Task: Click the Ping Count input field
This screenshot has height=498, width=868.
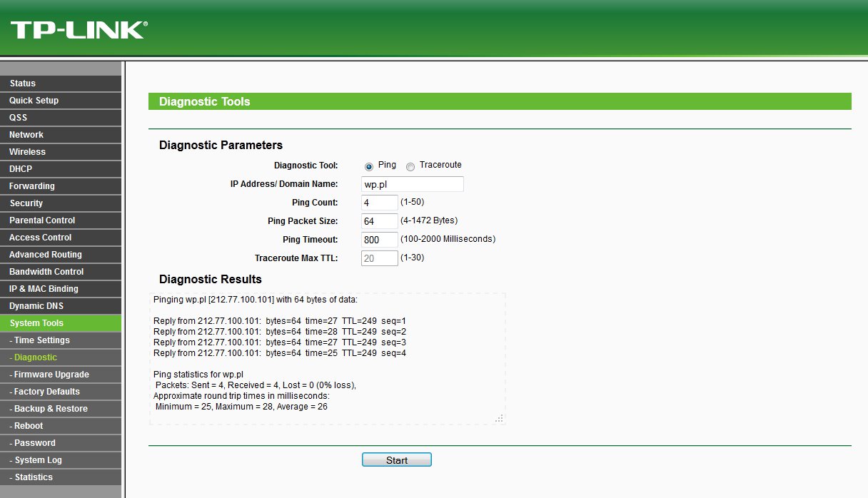Action: pyautogui.click(x=380, y=203)
